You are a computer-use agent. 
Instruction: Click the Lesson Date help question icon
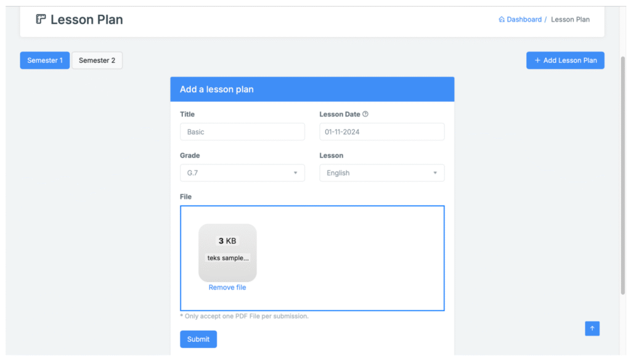pyautogui.click(x=365, y=114)
